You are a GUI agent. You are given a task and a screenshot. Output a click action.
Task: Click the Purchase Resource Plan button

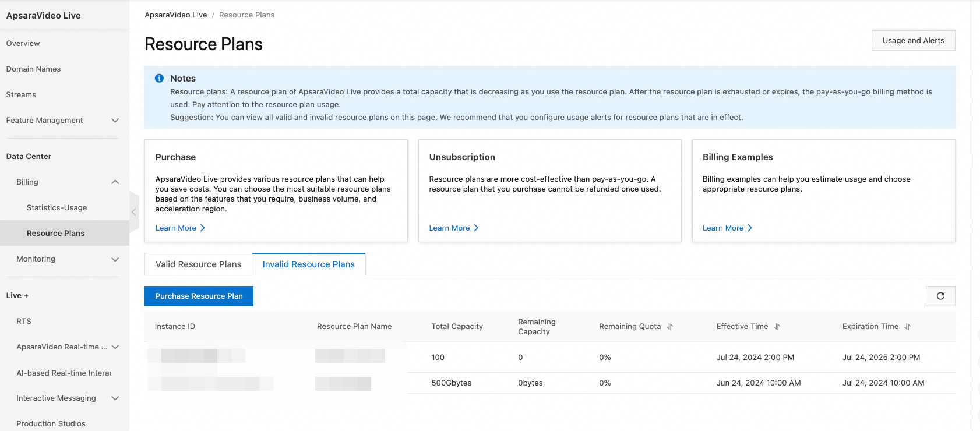[x=199, y=296]
